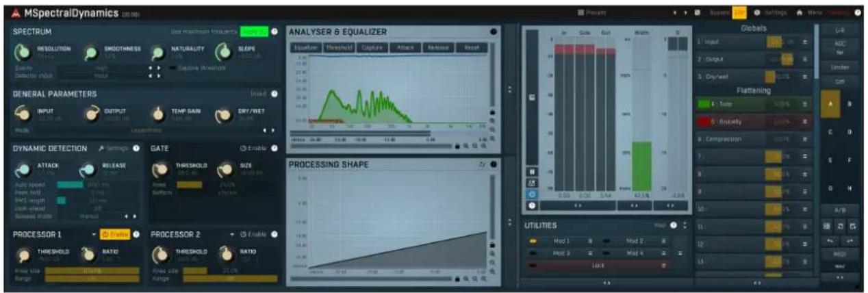Select the Release tab in analyser
This screenshot has width=868, height=293.
tap(438, 48)
